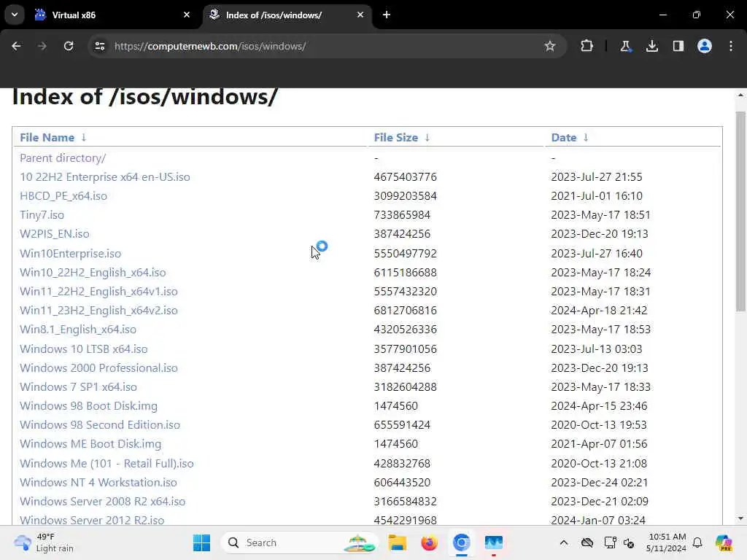Open the W2PIS_EN.iso link

point(55,234)
